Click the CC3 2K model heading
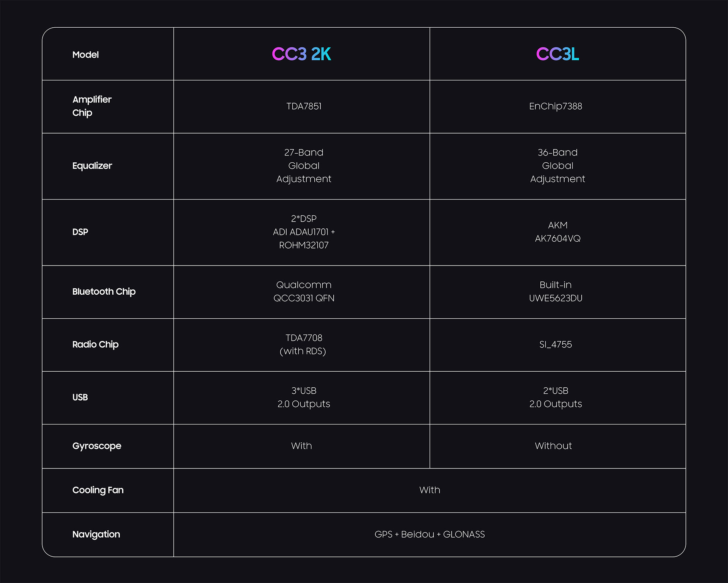Image resolution: width=728 pixels, height=583 pixels. [301, 54]
